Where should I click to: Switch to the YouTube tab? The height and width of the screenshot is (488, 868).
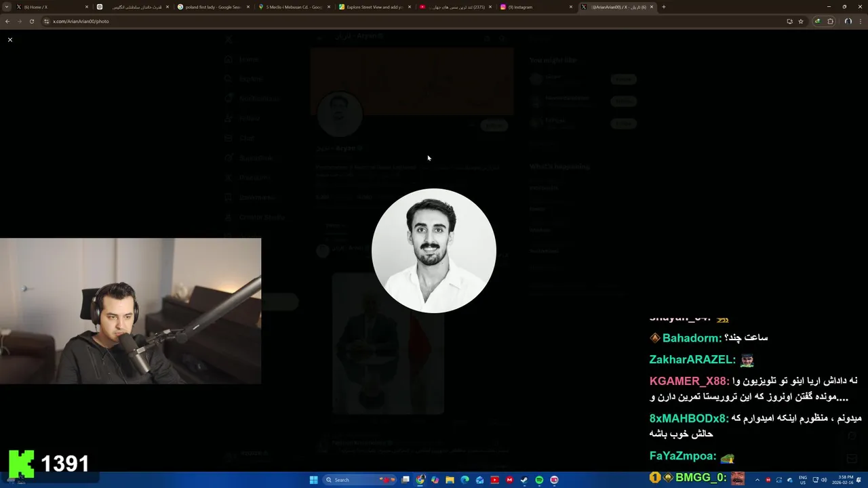tap(454, 7)
